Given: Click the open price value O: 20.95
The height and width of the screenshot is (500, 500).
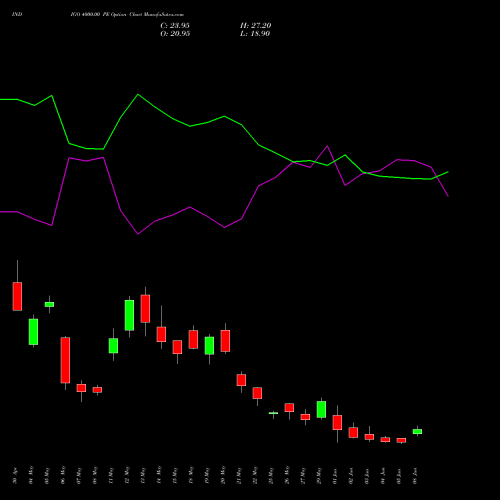Looking at the screenshot, I should tap(175, 34).
